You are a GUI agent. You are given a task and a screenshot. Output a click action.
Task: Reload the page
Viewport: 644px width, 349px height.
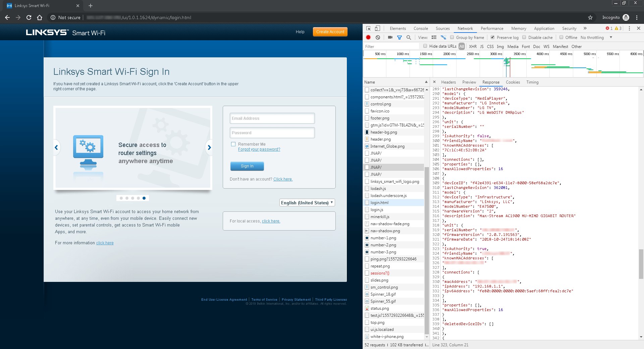(29, 17)
